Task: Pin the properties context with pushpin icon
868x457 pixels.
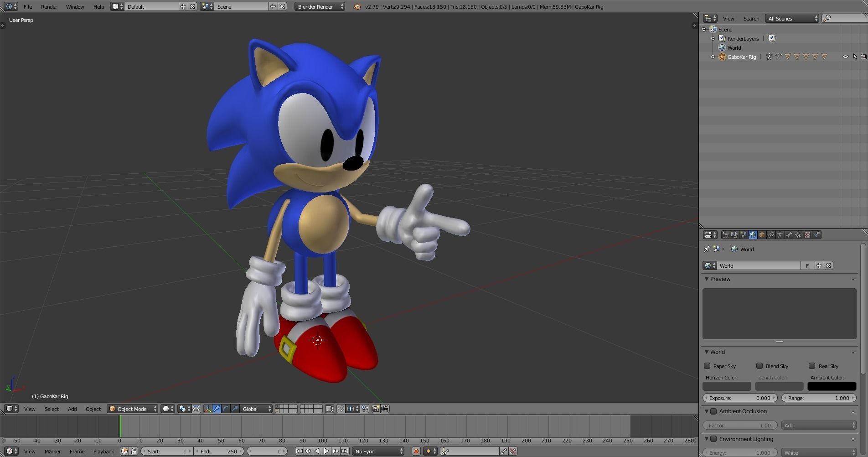Action: (707, 249)
